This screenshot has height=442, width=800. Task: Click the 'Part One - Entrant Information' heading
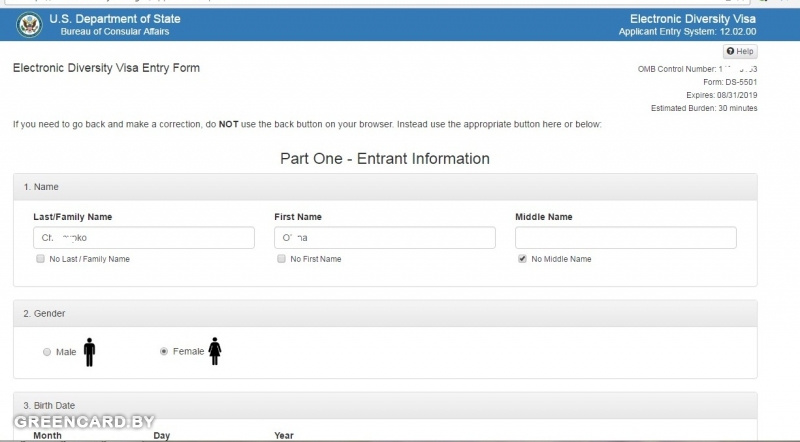(x=385, y=158)
